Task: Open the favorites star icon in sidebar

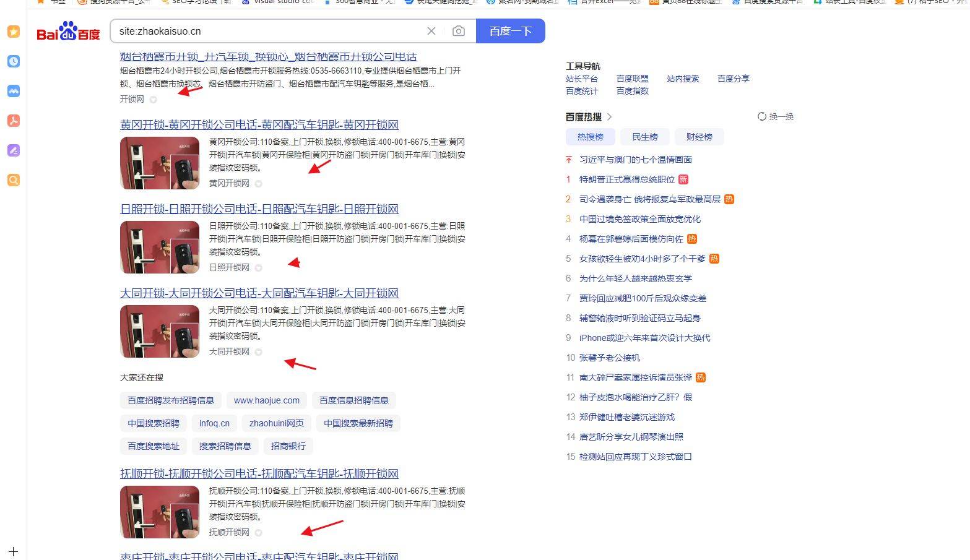Action: pyautogui.click(x=14, y=32)
